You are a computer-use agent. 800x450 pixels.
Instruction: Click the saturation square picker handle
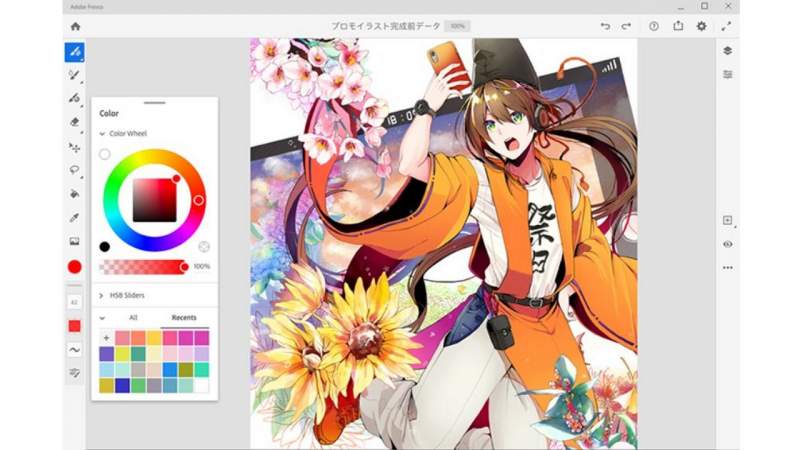click(x=176, y=179)
